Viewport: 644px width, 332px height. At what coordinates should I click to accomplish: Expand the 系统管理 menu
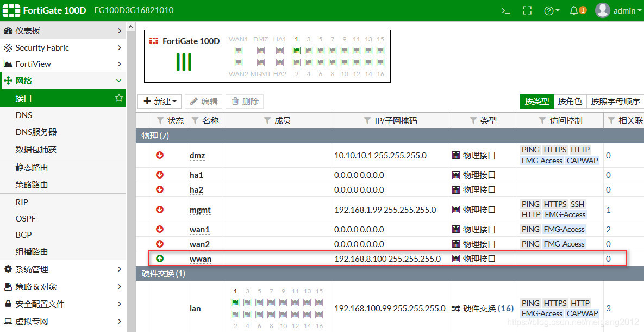tap(63, 269)
